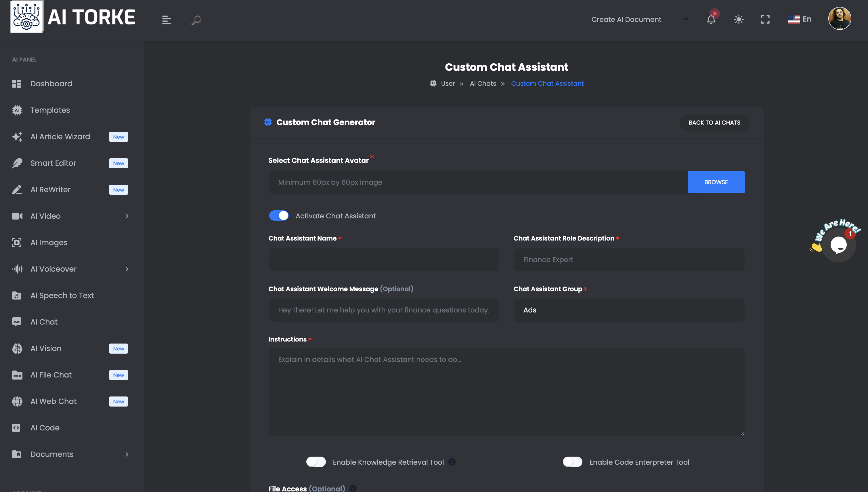
Task: Enter fullscreen using the expand icon
Action: point(765,19)
